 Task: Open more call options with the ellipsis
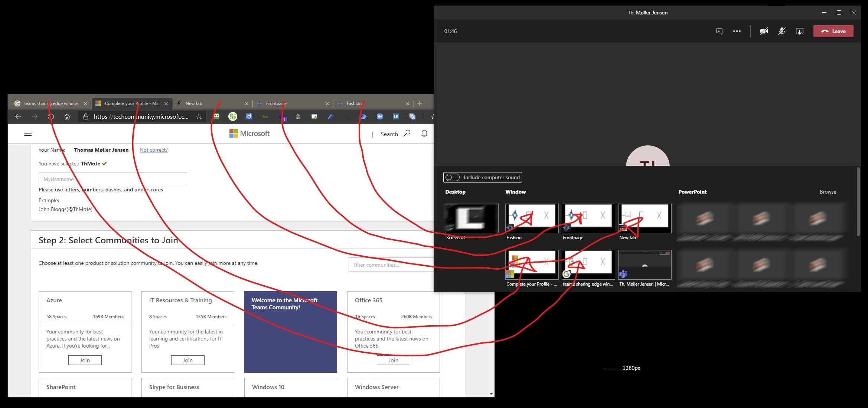tap(737, 31)
